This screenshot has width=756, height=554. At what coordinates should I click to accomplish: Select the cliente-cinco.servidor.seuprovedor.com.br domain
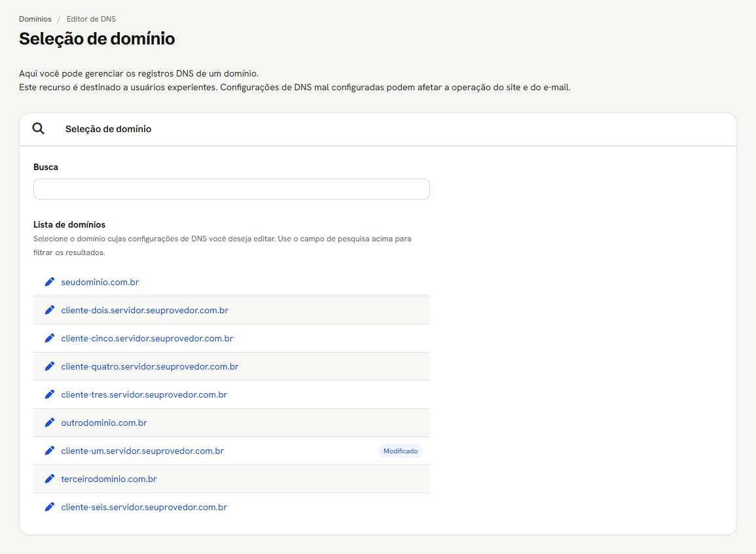click(x=147, y=338)
